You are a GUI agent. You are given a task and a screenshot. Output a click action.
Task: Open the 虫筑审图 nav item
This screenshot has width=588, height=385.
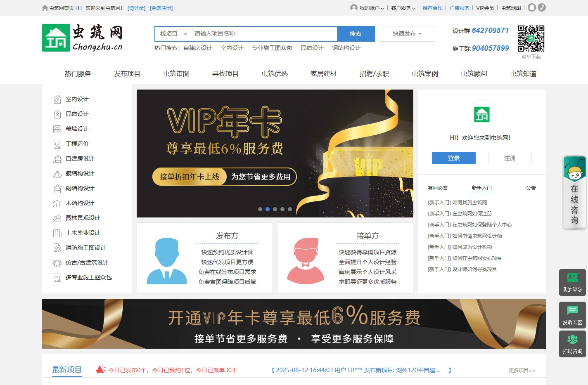(176, 74)
